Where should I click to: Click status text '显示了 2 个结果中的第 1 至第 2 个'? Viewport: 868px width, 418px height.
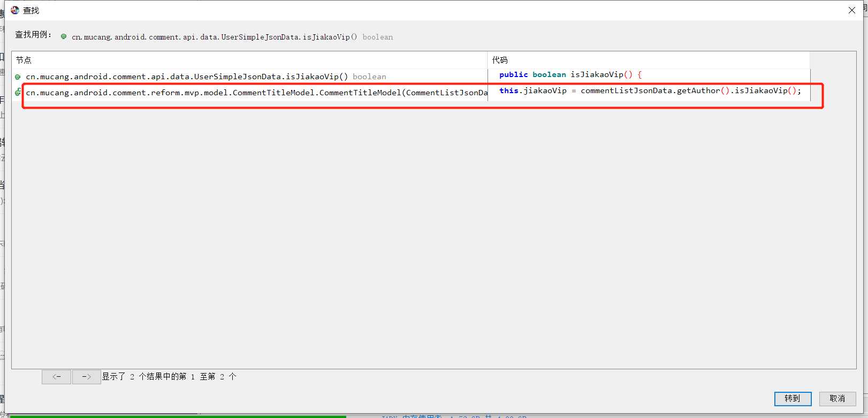pyautogui.click(x=169, y=377)
